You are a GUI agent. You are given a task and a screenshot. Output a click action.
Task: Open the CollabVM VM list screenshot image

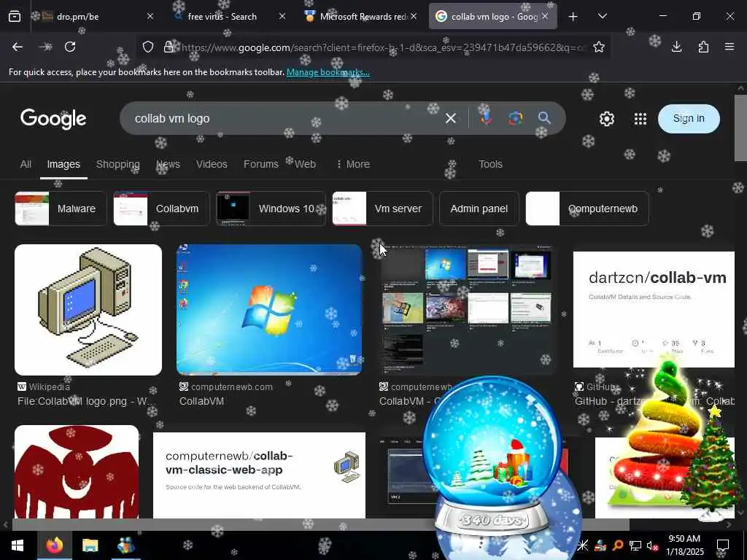click(468, 309)
